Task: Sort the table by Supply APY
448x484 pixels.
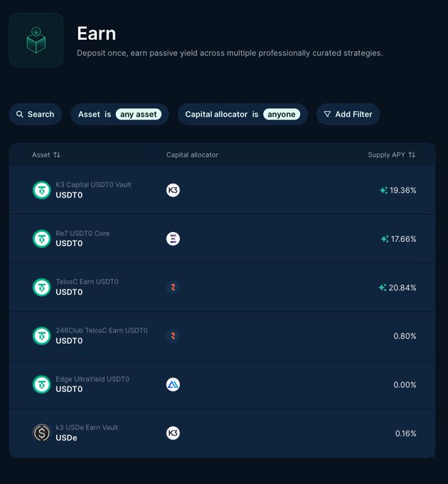Action: click(x=391, y=154)
